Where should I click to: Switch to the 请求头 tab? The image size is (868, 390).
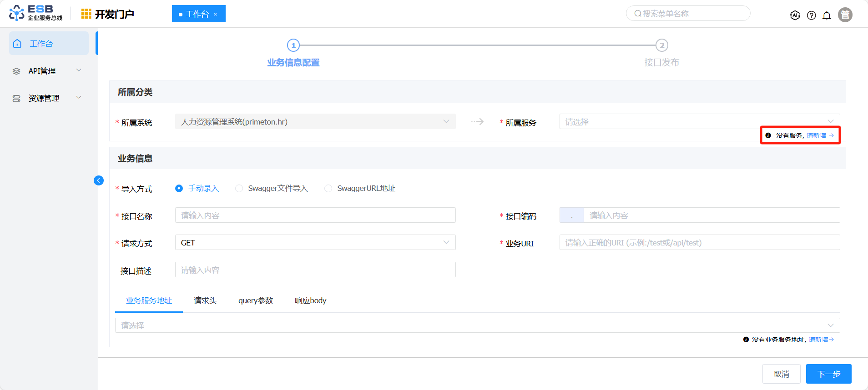click(x=205, y=300)
